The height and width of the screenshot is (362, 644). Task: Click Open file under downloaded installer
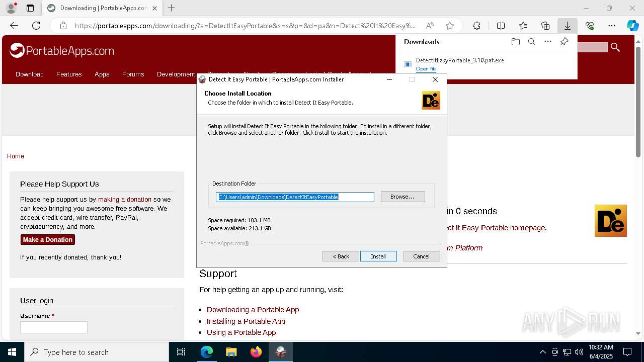tap(426, 69)
